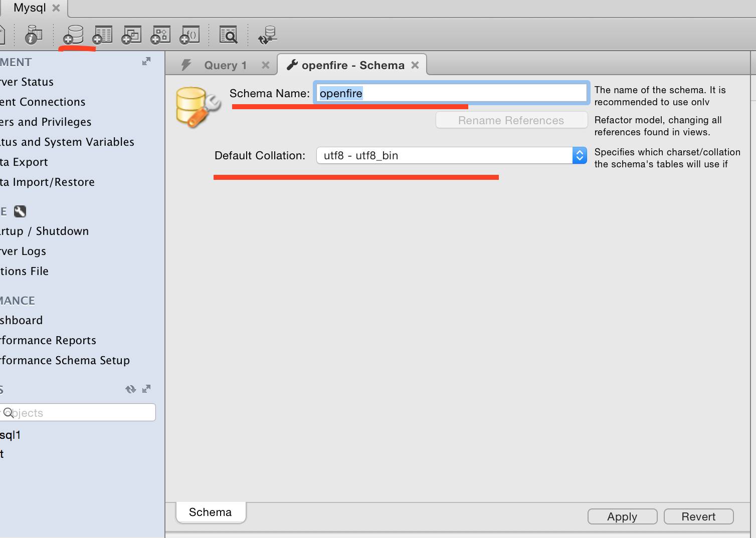Screen dimensions: 756x538
Task: Click the Schema Name input field
Action: 452,93
